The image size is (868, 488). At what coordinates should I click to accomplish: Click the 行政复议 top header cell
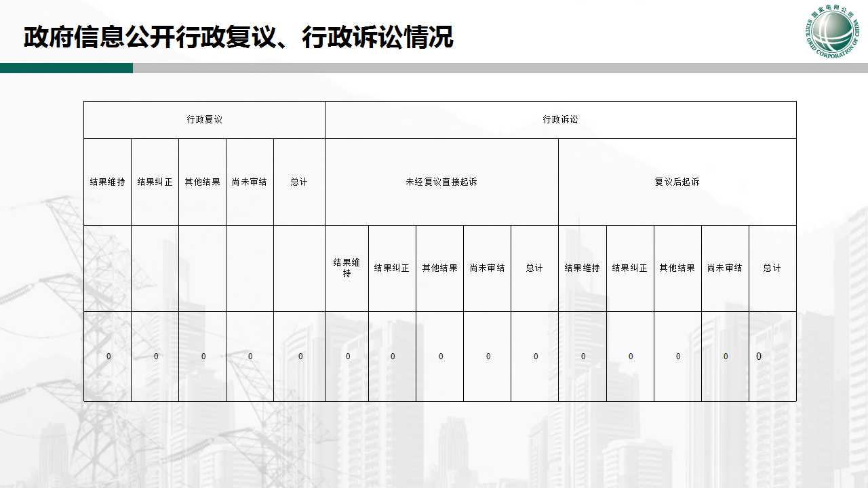pyautogui.click(x=204, y=119)
